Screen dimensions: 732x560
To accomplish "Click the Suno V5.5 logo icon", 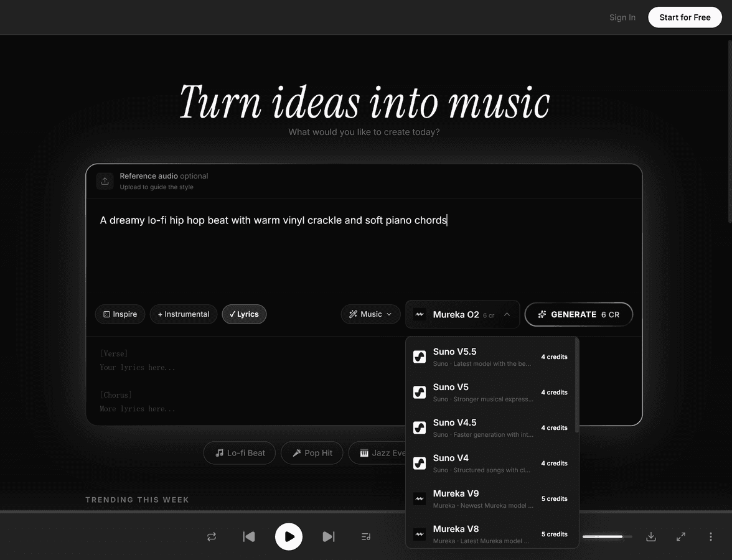I will pos(420,357).
